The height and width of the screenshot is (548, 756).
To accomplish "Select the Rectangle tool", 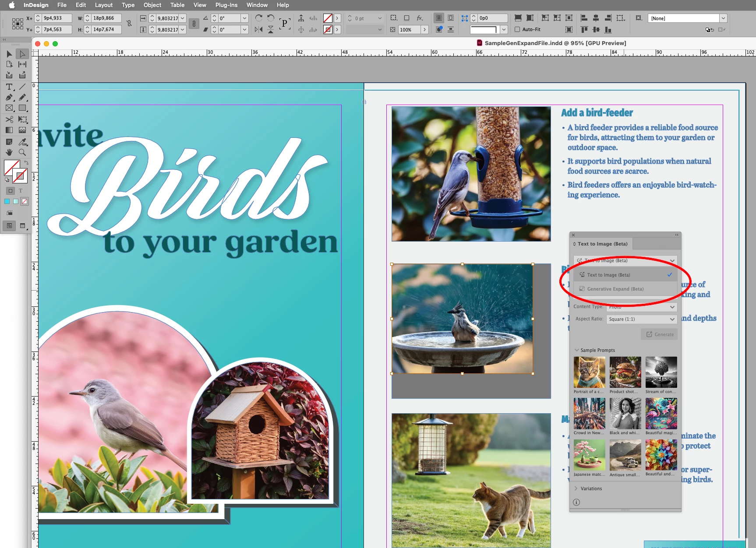I will (22, 108).
